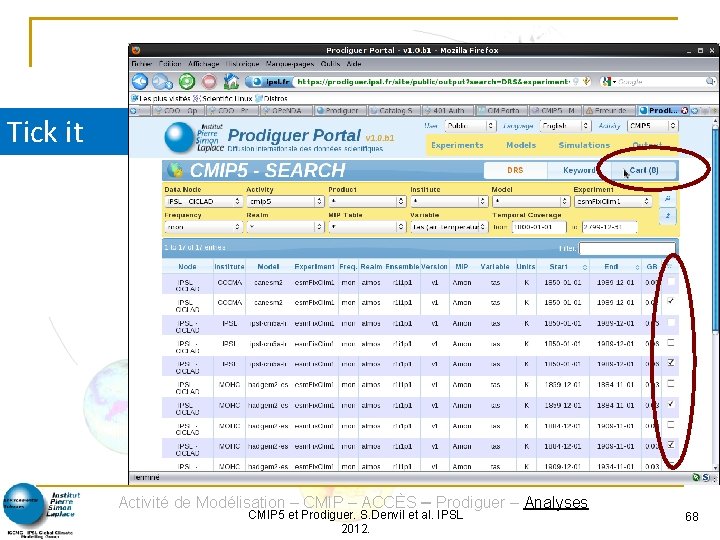
Task: Open the Fichier menu
Action: 141,64
